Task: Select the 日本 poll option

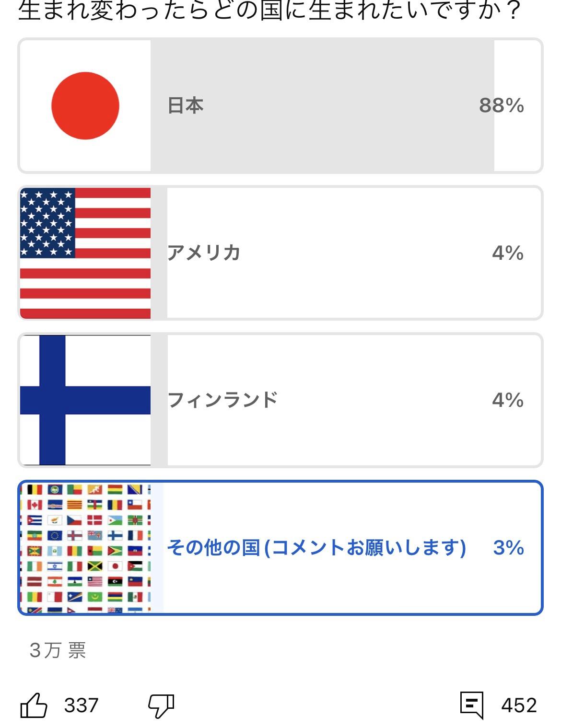Action: click(186, 105)
